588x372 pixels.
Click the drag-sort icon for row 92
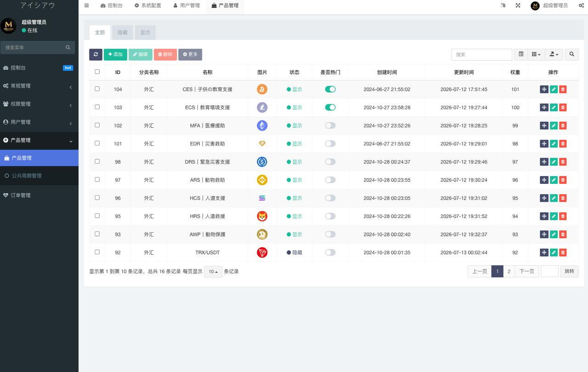pyautogui.click(x=544, y=252)
